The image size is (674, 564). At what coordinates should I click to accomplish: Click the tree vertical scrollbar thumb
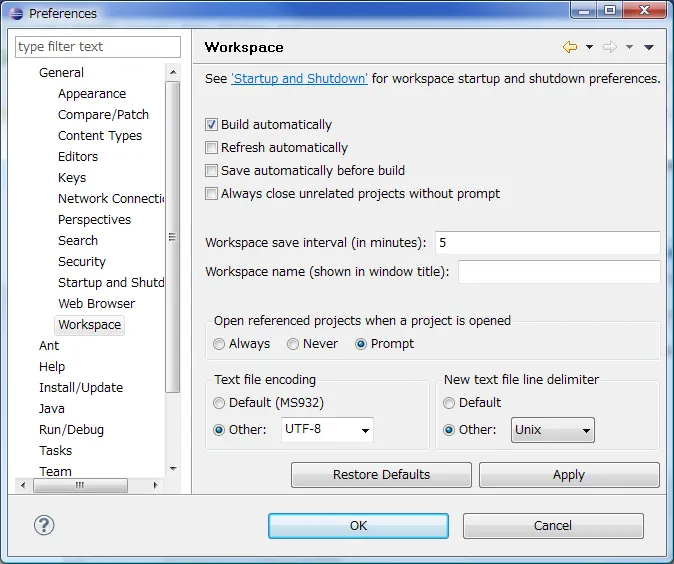[x=173, y=237]
